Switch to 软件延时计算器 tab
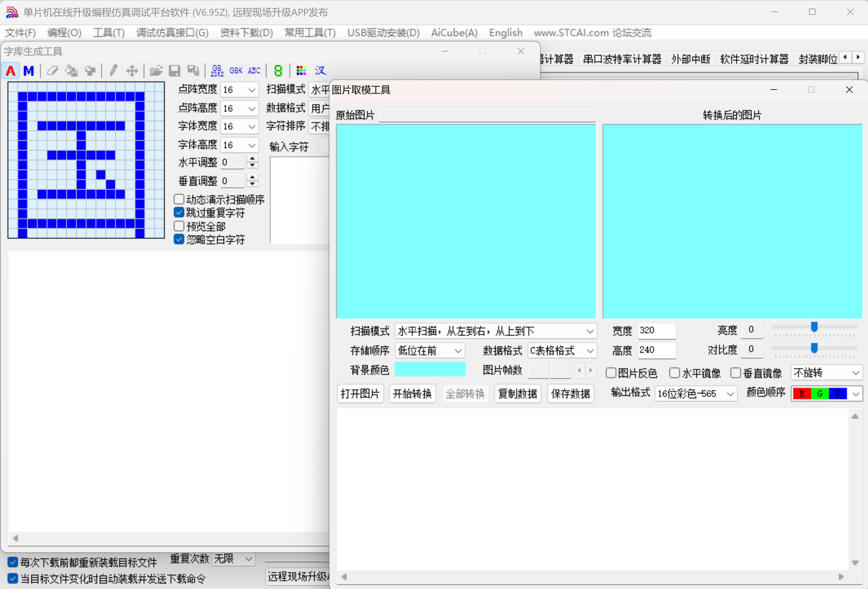This screenshot has width=868, height=589. [x=754, y=59]
